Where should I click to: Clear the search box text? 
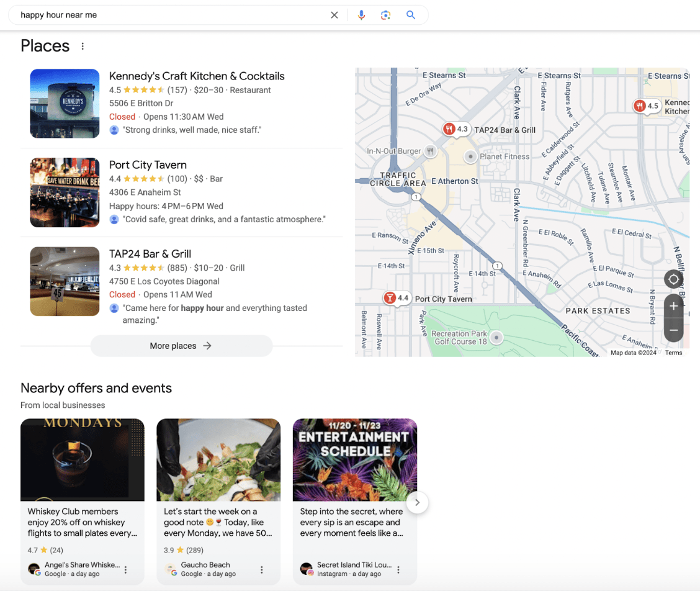point(334,15)
